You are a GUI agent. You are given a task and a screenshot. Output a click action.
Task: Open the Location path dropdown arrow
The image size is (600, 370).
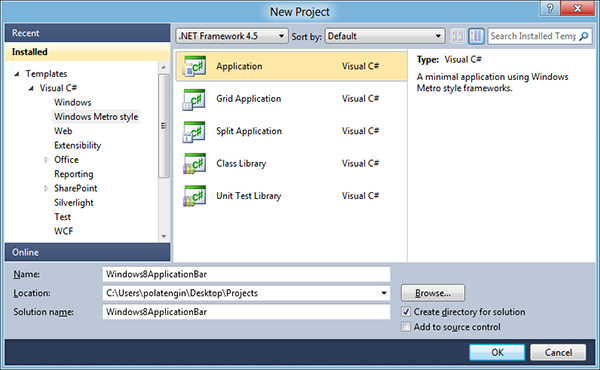384,293
